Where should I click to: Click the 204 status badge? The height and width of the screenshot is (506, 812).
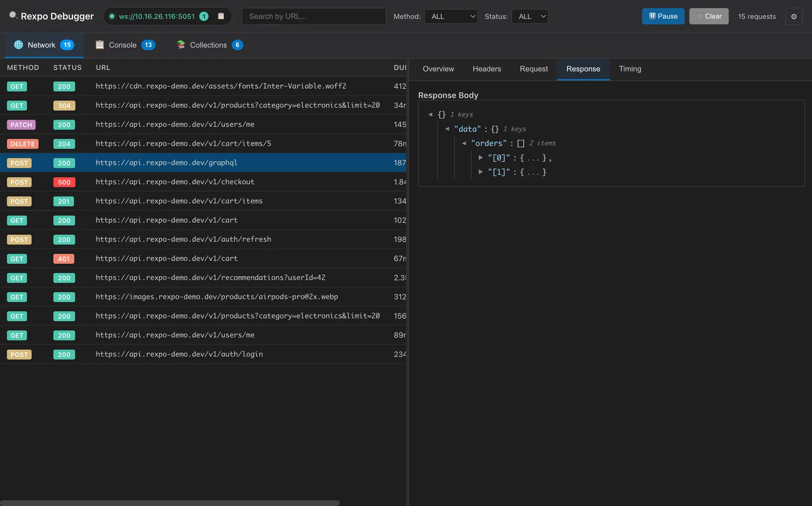point(64,144)
